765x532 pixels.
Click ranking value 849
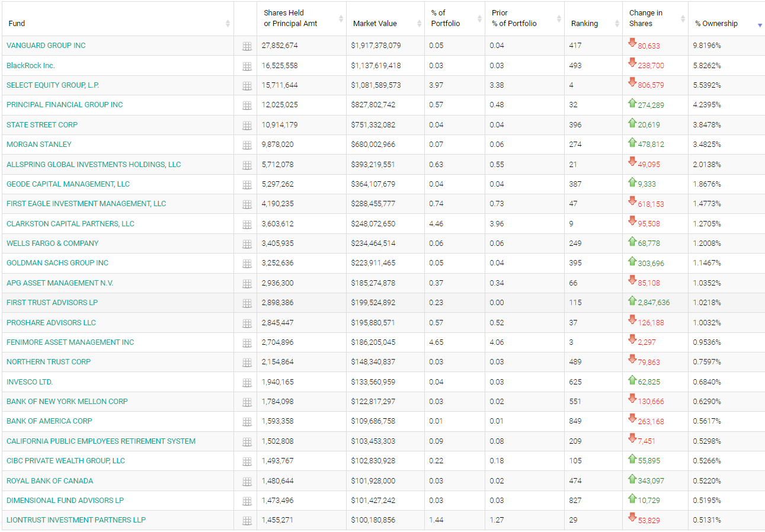point(575,421)
